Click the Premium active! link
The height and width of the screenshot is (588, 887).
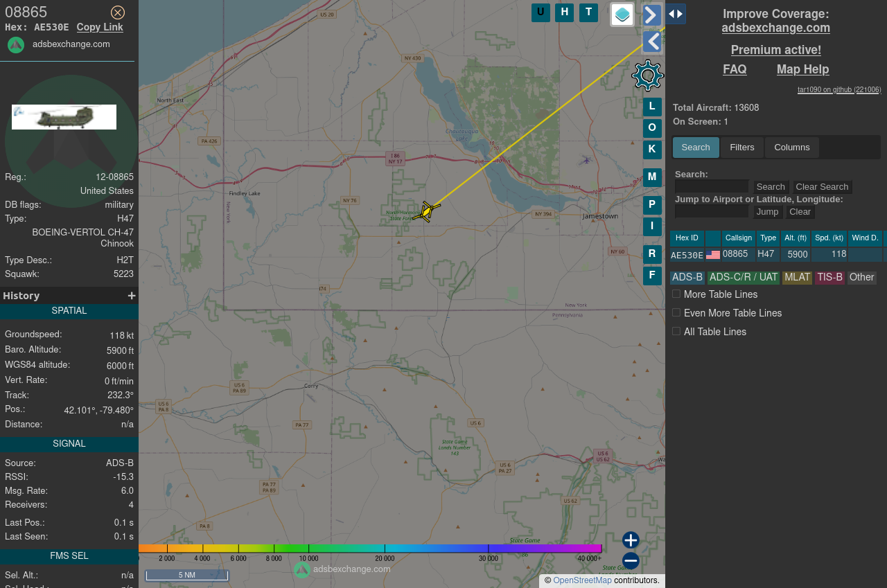[x=775, y=50]
